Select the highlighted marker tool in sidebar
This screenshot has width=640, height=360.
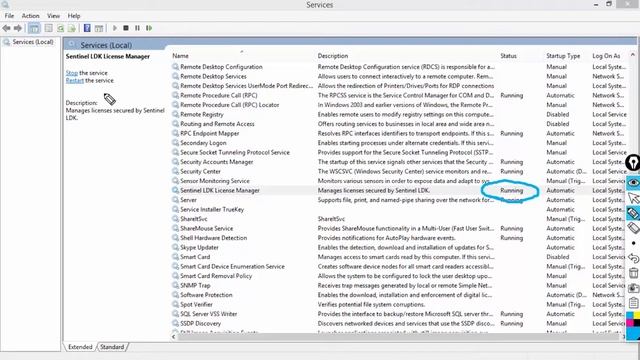633,213
